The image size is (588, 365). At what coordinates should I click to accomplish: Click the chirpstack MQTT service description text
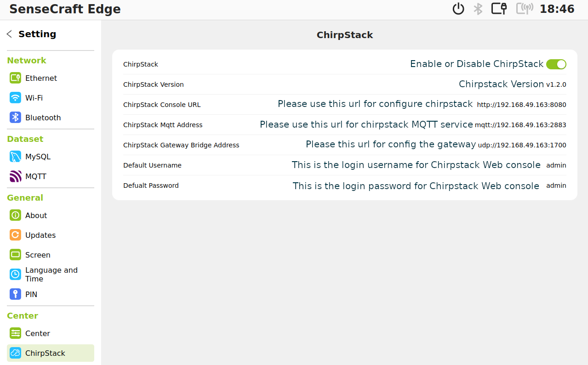point(366,124)
